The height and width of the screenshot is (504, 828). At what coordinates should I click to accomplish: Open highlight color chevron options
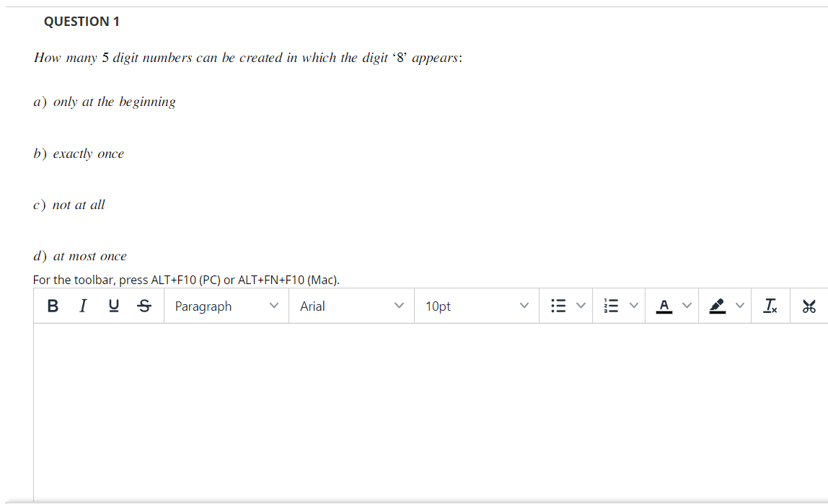coord(740,305)
